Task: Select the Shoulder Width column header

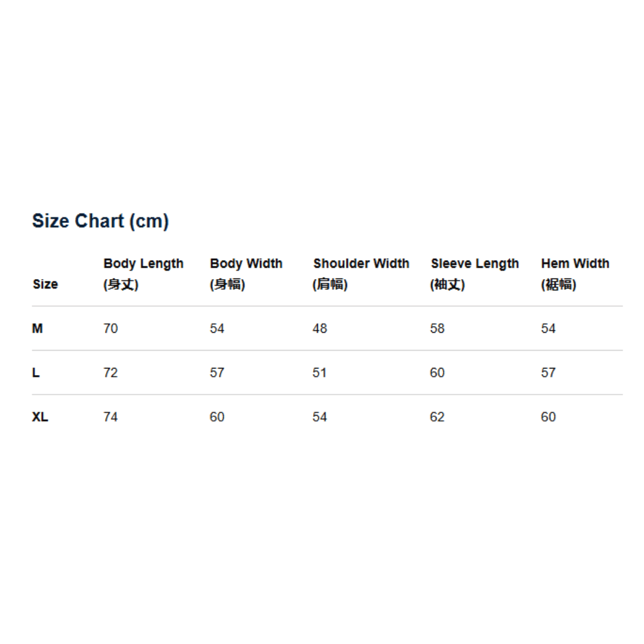Action: 361,274
